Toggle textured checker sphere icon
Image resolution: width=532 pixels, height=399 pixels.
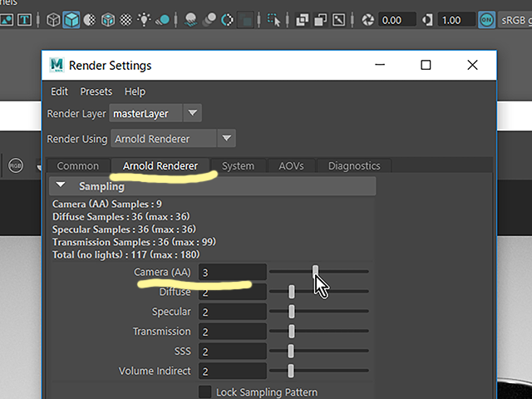point(126,20)
